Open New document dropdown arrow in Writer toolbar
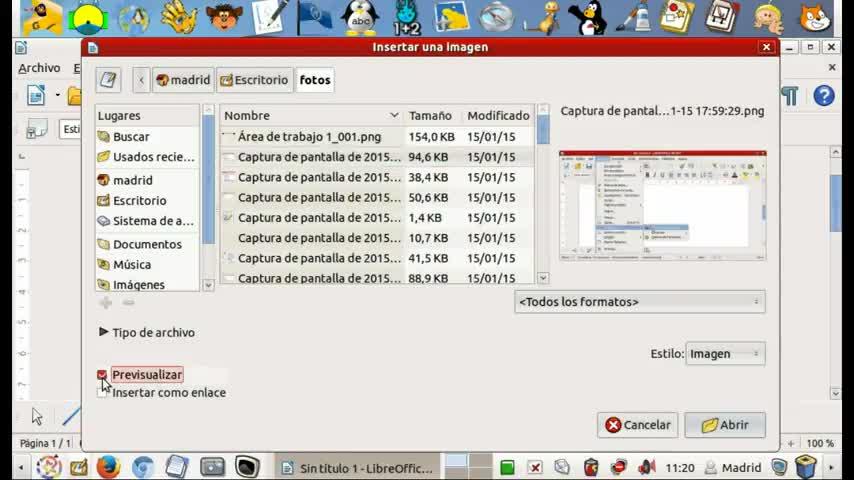Image resolution: width=854 pixels, height=480 pixels. [58, 95]
